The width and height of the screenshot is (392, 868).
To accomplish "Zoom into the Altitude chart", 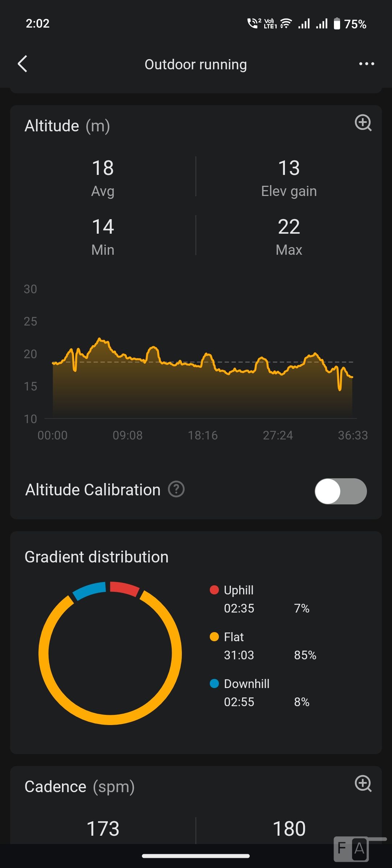I will [363, 123].
